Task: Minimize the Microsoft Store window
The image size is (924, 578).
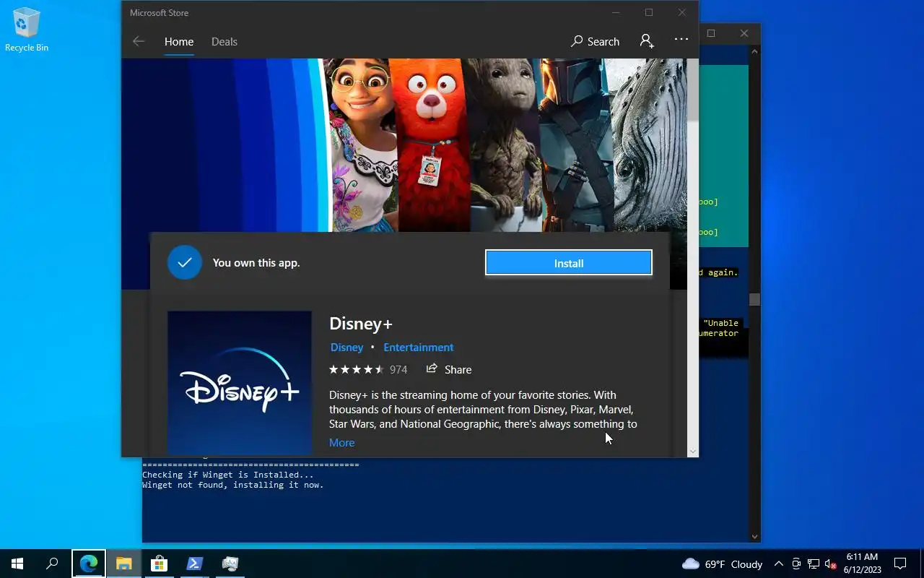Action: click(x=616, y=12)
